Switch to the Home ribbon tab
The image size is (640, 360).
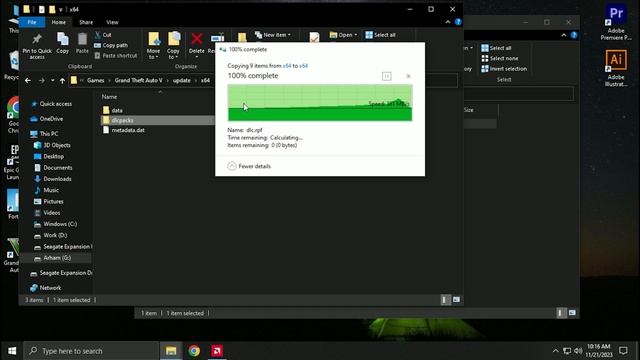click(58, 22)
